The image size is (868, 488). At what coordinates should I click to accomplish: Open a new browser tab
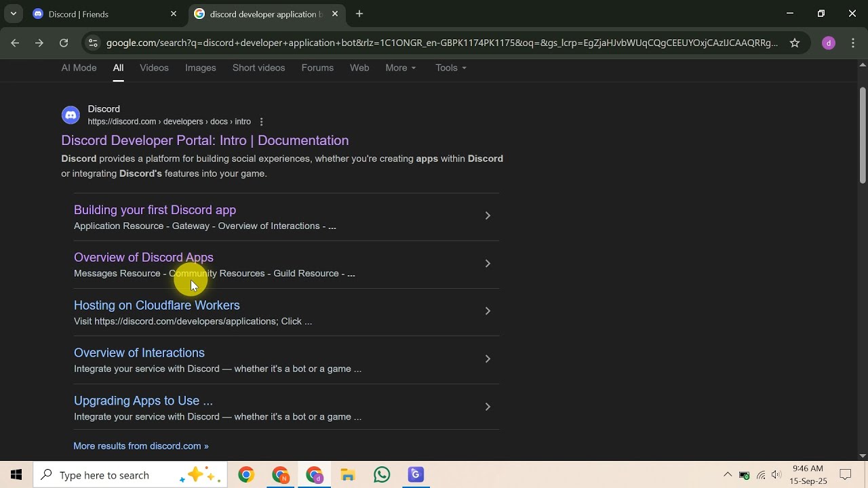pyautogui.click(x=359, y=14)
